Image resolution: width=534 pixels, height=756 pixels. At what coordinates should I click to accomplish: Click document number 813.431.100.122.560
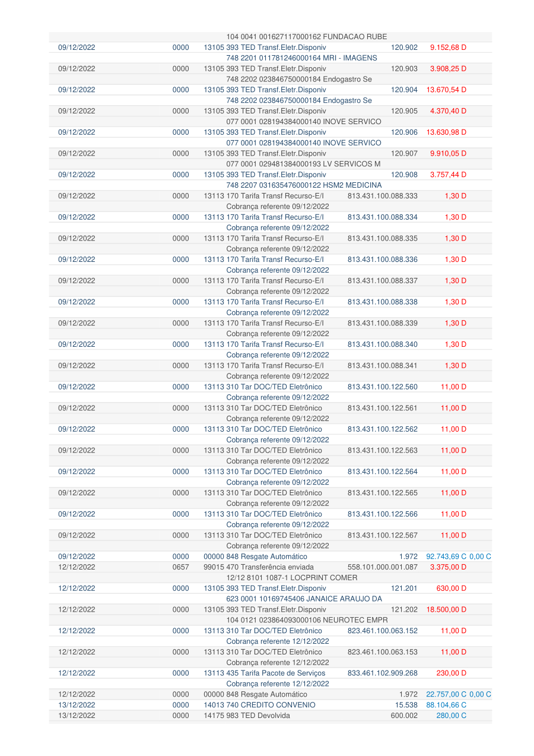[x=382, y=387]
